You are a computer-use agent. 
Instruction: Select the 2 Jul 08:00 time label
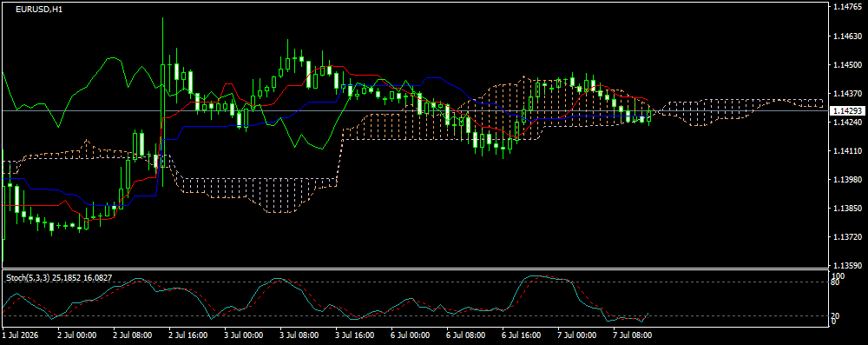(133, 335)
